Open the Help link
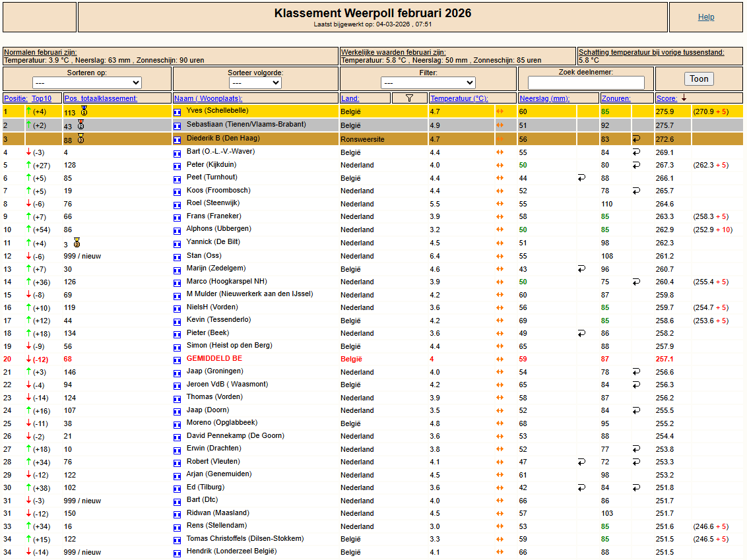This screenshot has height=560, width=747. click(706, 17)
